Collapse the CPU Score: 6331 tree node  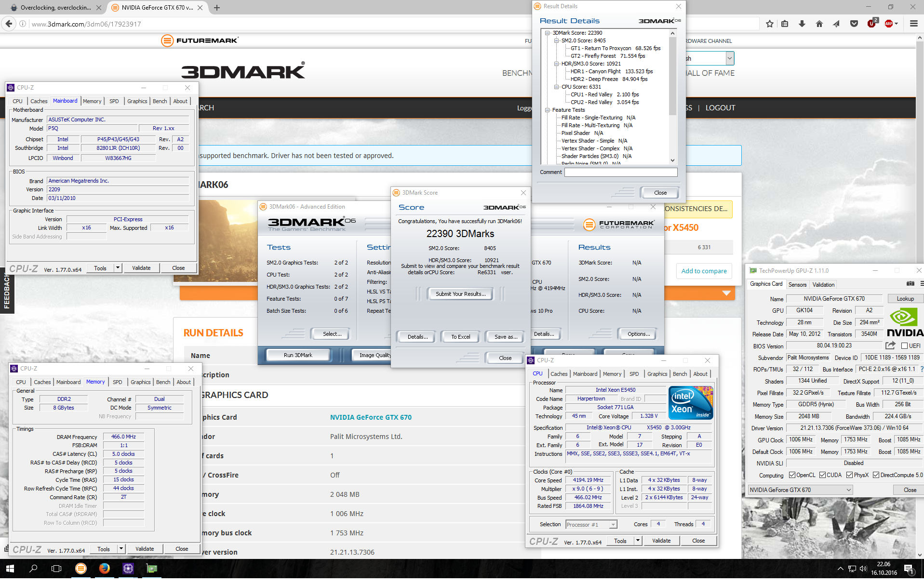(557, 87)
